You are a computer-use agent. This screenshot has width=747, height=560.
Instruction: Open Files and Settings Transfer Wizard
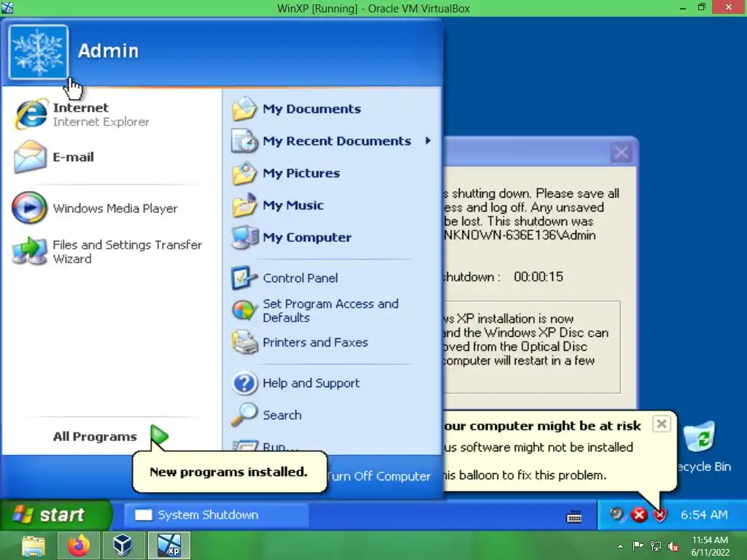[109, 252]
